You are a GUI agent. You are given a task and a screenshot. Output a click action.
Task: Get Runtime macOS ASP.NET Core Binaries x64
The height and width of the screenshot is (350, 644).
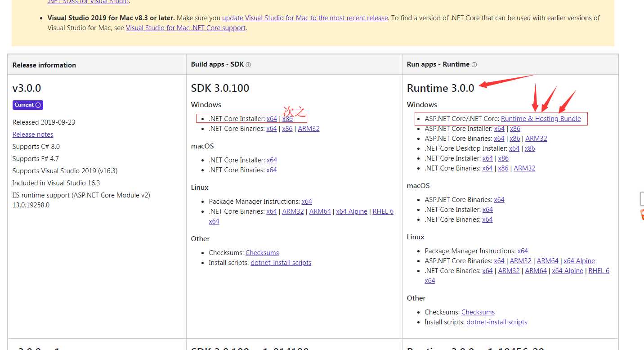[499, 200]
